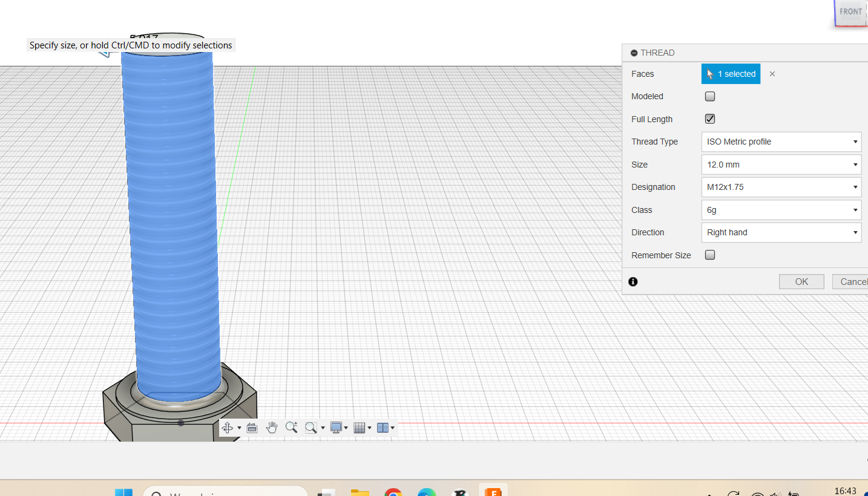868x496 pixels.
Task: Click the Viewports layout icon
Action: point(382,428)
